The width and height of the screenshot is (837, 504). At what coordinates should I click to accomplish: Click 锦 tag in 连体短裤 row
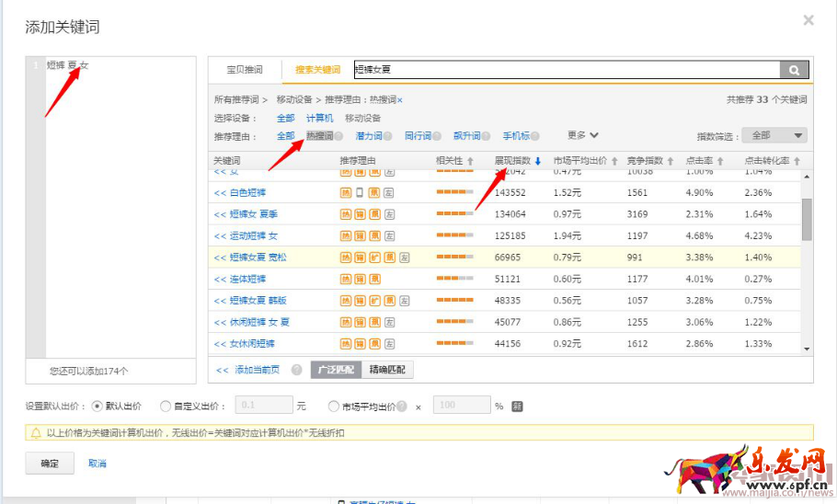click(x=361, y=279)
